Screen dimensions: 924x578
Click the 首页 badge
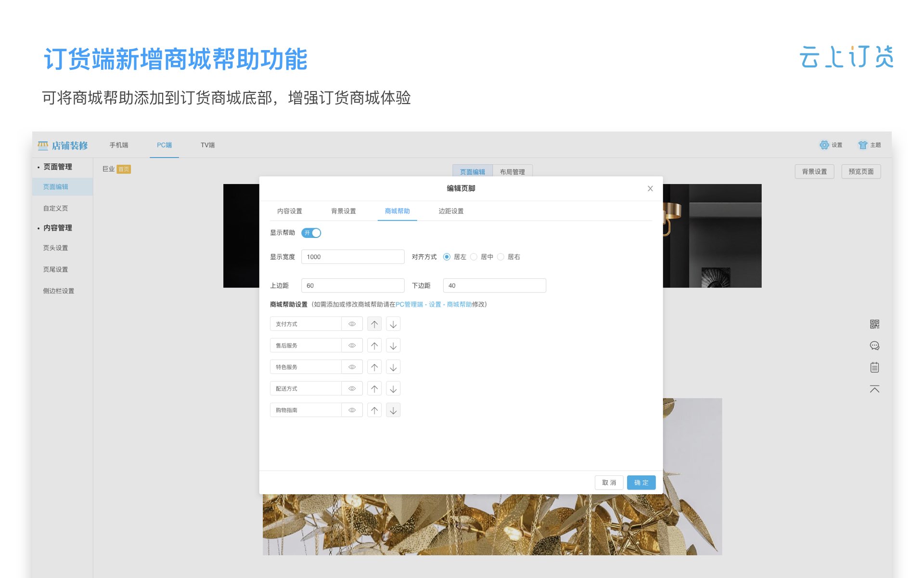pyautogui.click(x=124, y=169)
